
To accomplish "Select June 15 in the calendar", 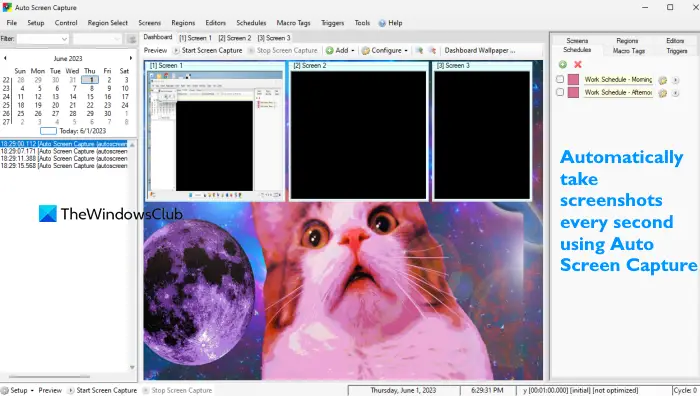I will coord(90,96).
